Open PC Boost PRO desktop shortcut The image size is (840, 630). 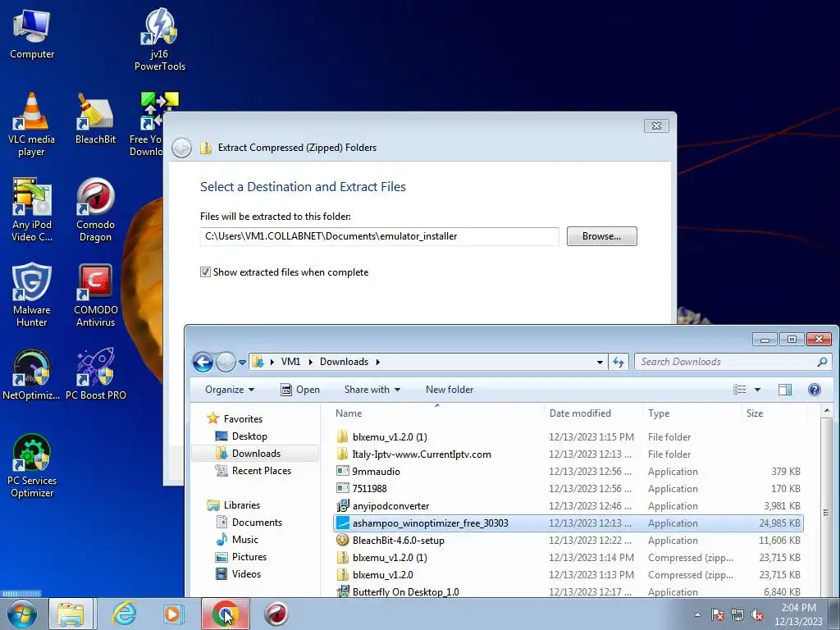(x=95, y=374)
